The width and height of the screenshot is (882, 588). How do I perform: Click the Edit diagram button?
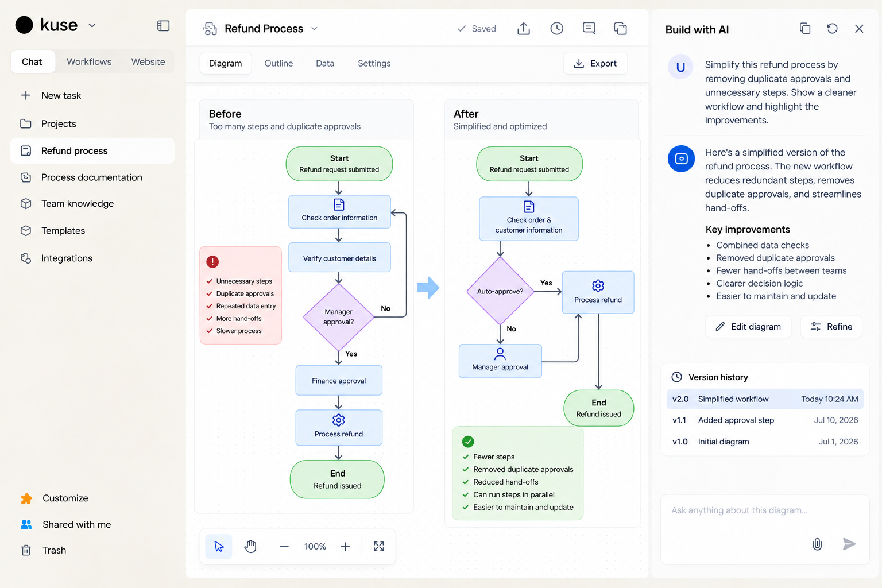[748, 327]
